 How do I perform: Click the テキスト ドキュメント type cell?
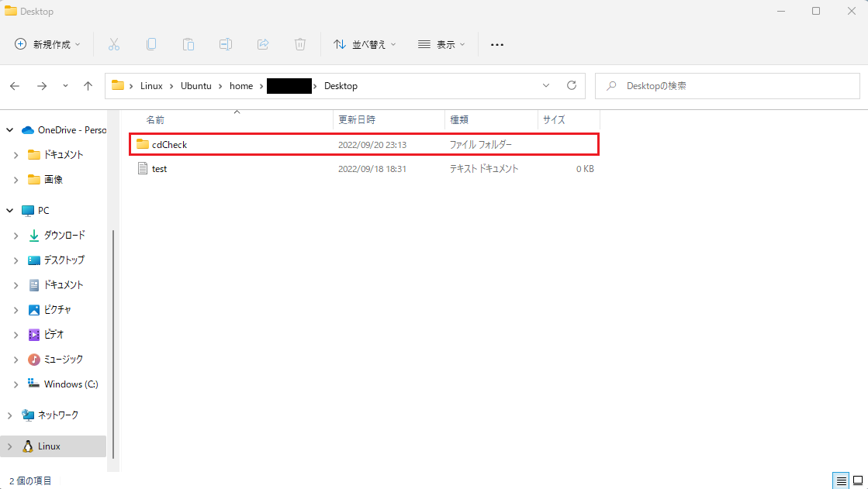[484, 169]
